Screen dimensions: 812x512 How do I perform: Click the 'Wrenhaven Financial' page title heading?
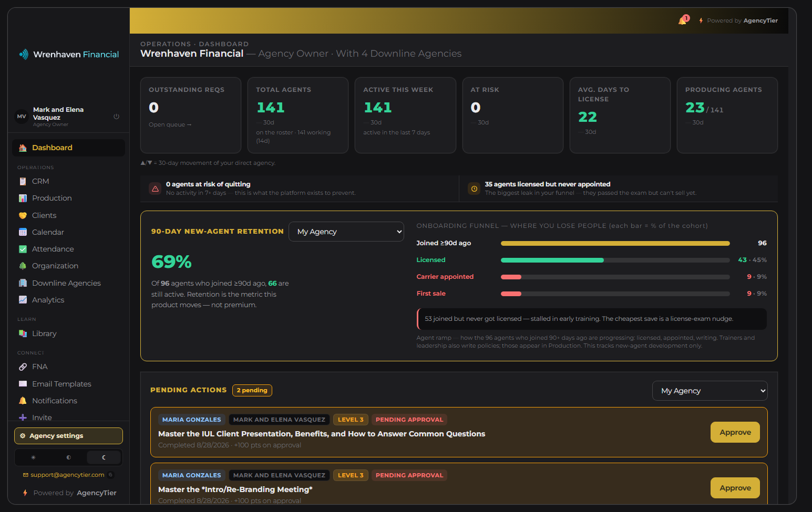(192, 54)
